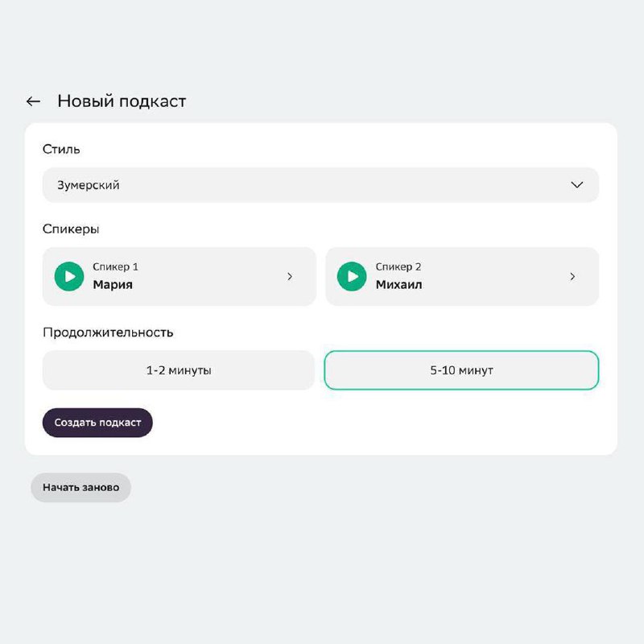The height and width of the screenshot is (644, 644).
Task: Play the Спикер 2 voice preview
Action: point(352,276)
